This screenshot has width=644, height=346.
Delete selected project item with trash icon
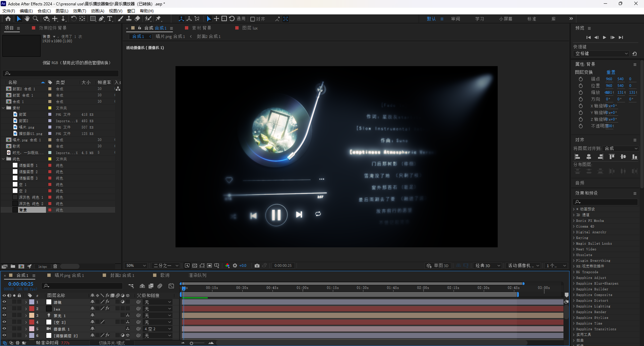pyautogui.click(x=55, y=266)
